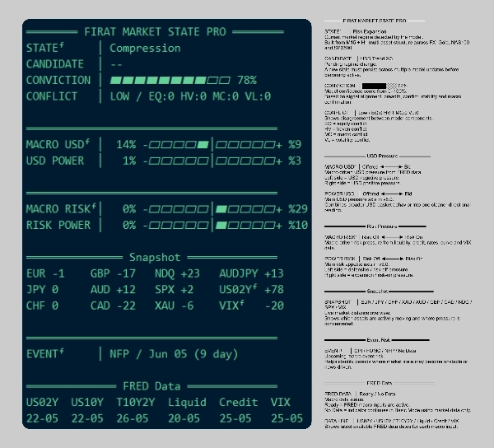Select the GBP -17 snapshot entry
This screenshot has height=448, width=494.
pyautogui.click(x=113, y=273)
